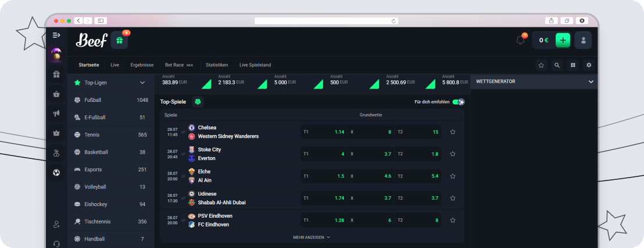Open the user profile icon
The height and width of the screenshot is (248, 644).
(x=583, y=40)
